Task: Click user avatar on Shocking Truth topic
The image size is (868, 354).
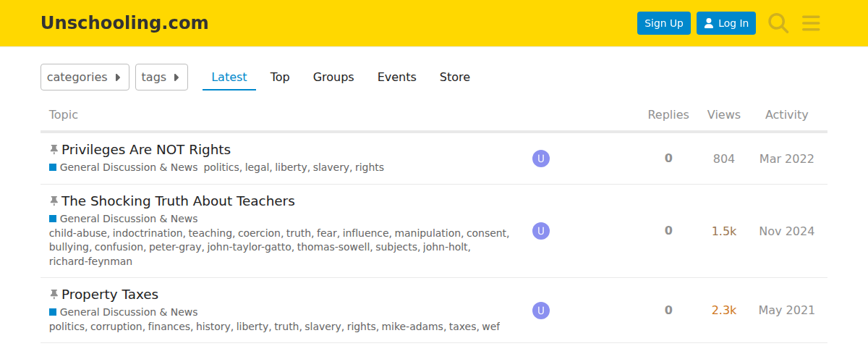Action: 541,231
